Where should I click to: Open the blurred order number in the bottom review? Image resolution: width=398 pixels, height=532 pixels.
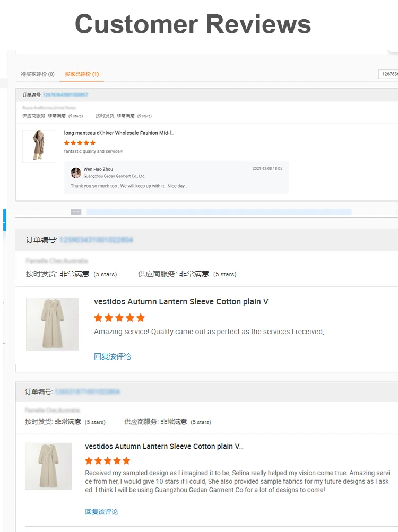pos(87,392)
